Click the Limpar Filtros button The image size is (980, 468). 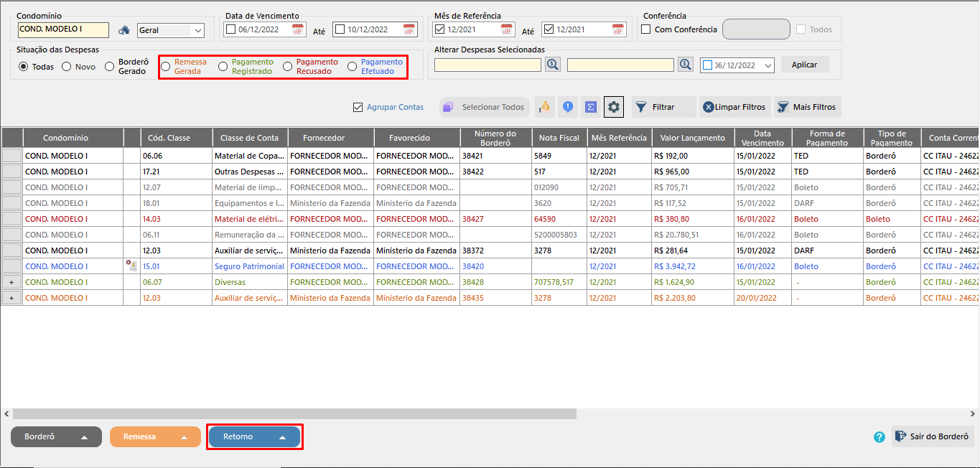click(x=734, y=107)
